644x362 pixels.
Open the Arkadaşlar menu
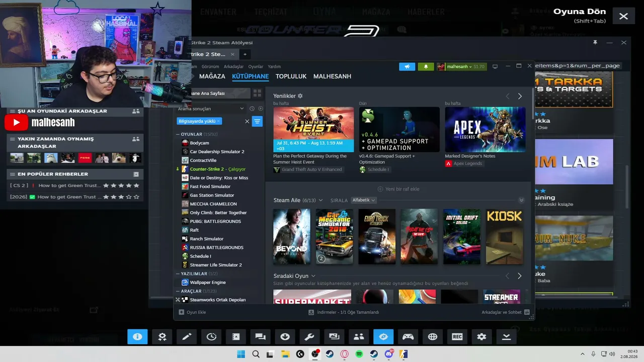click(233, 66)
